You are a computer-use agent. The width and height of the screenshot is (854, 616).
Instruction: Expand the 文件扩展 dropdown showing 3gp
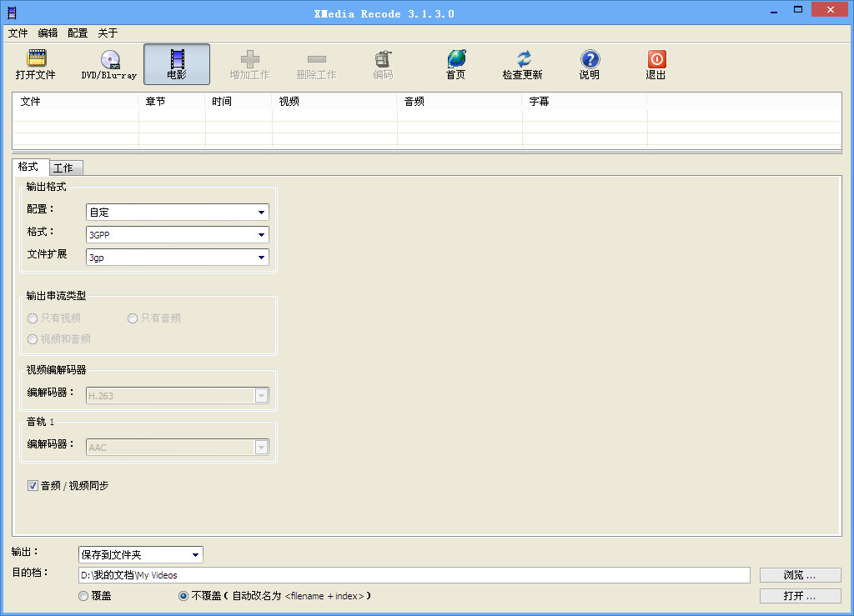coord(178,258)
